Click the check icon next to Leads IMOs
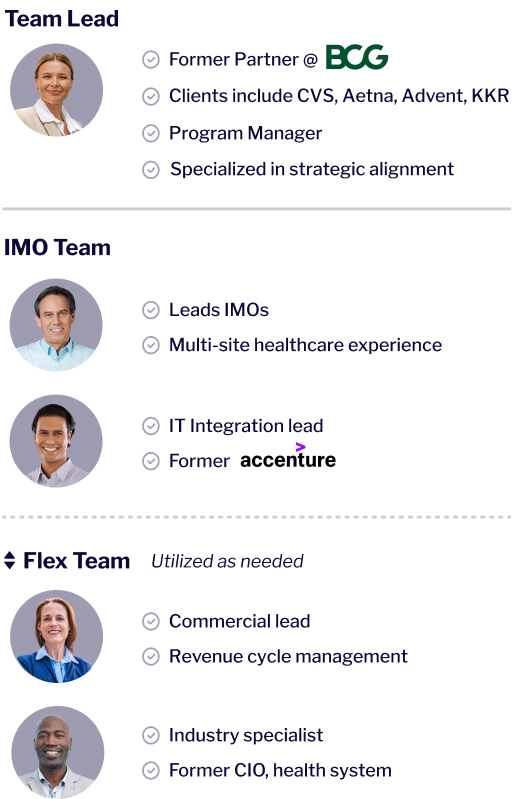This screenshot has width=512, height=799. pyautogui.click(x=151, y=310)
